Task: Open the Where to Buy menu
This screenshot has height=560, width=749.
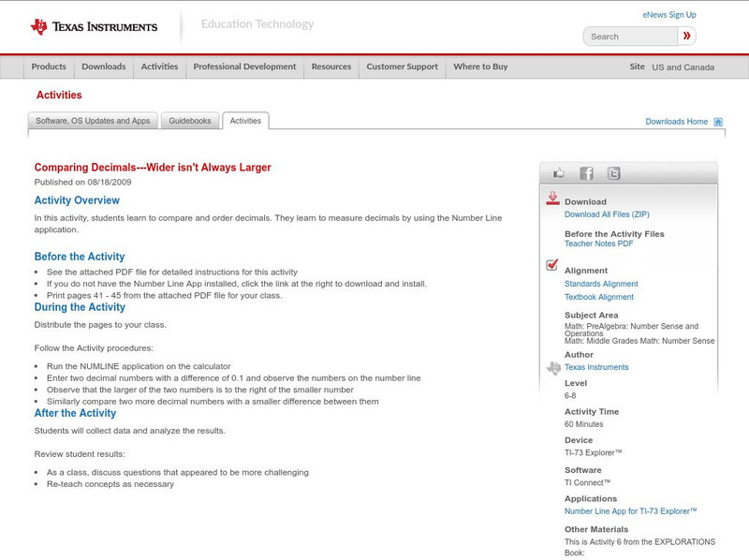Action: tap(480, 66)
